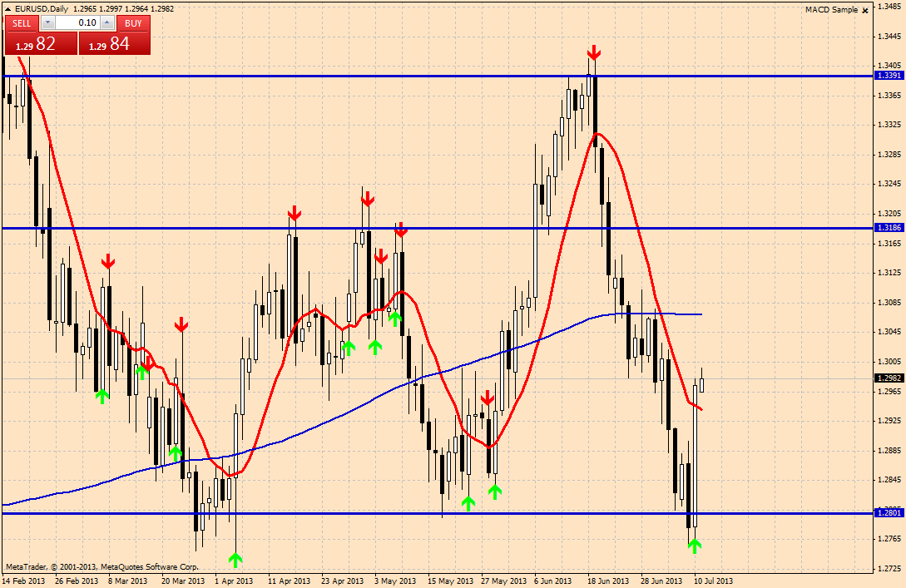Select the 1.3186 blue price label
This screenshot has width=906, height=588.
[x=889, y=228]
